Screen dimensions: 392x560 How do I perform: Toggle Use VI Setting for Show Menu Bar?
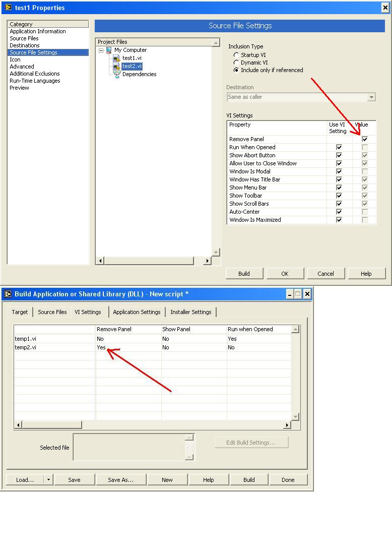(x=339, y=188)
